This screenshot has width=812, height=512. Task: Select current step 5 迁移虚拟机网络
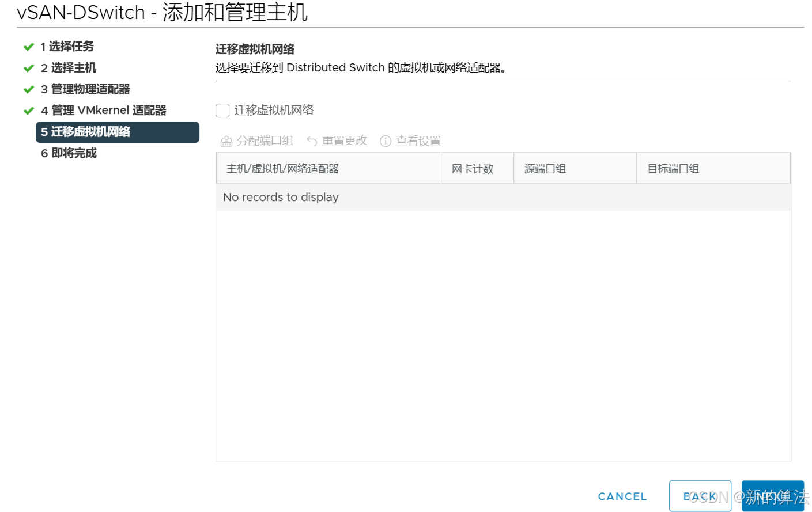point(118,132)
